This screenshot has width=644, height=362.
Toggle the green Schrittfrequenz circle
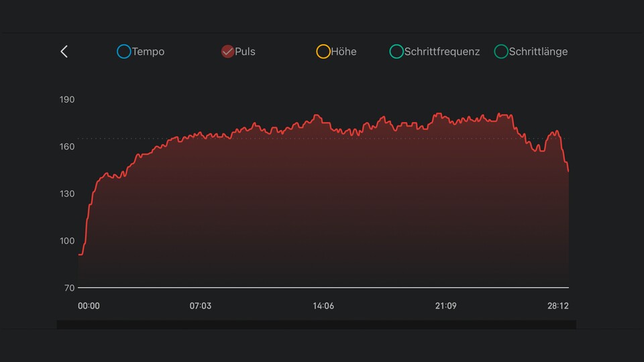(x=396, y=52)
